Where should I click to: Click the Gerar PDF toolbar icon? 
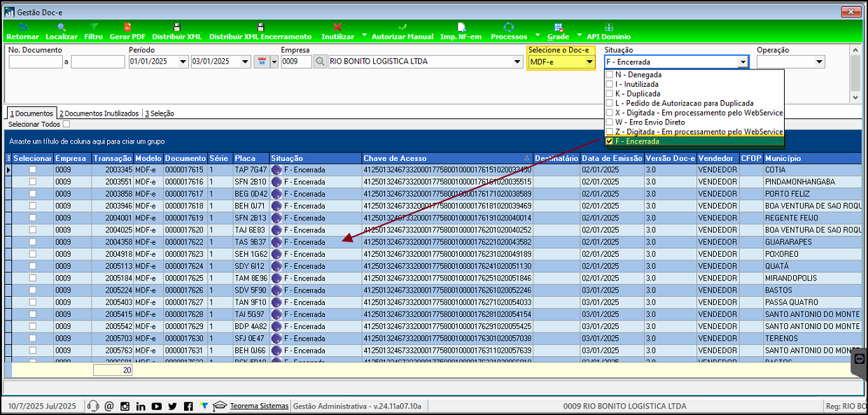(127, 27)
